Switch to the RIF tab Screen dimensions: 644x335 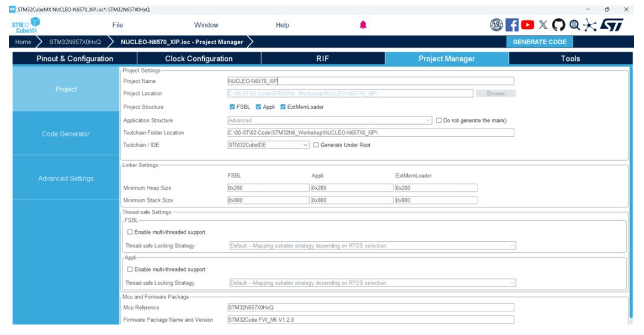(323, 59)
